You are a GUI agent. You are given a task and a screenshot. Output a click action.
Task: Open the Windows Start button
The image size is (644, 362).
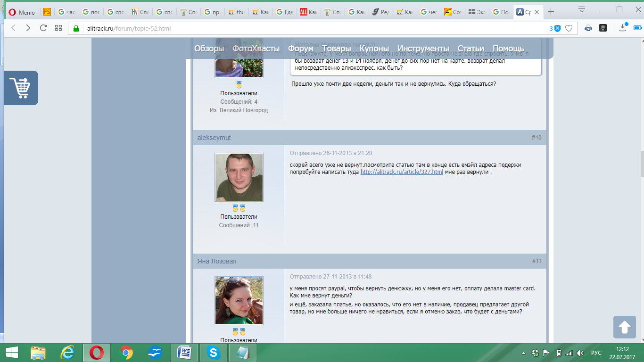[11, 353]
